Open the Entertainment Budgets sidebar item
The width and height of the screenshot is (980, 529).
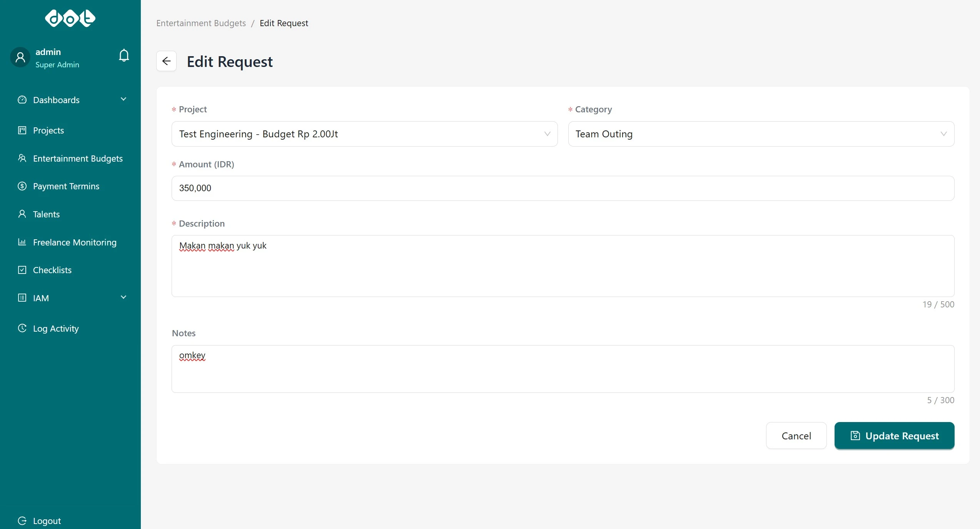tap(78, 159)
